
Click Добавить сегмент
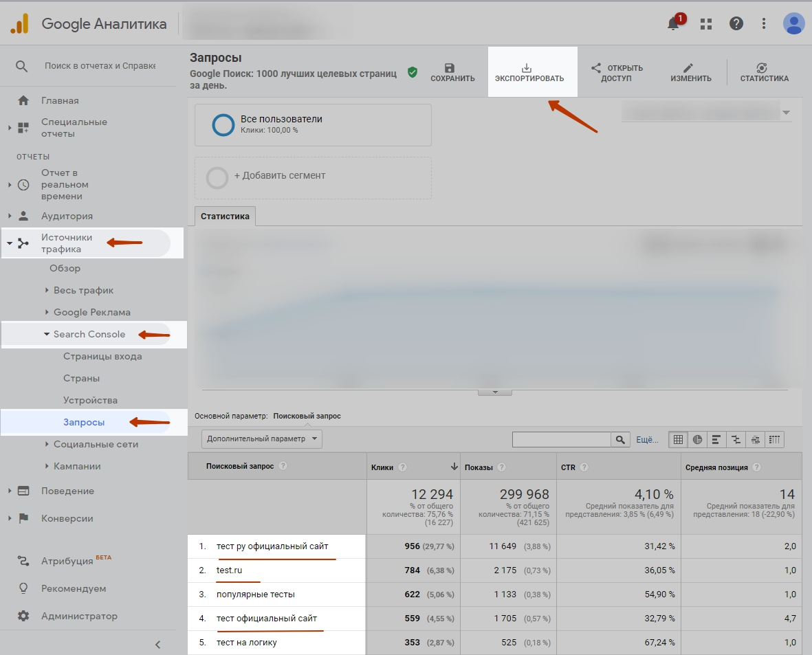[x=313, y=177]
